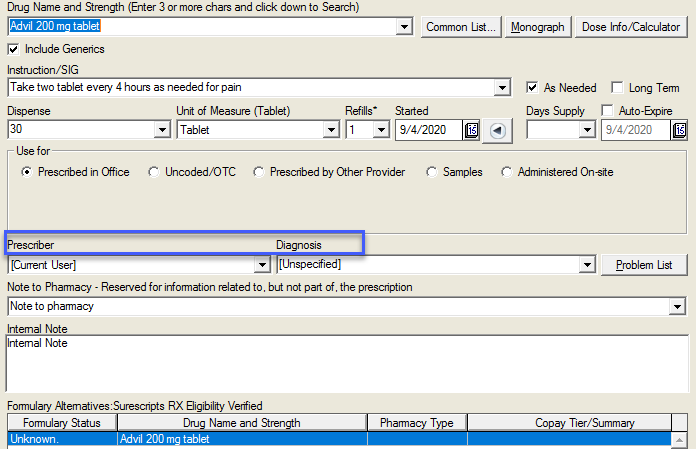Open the Started date calendar picker icon
Viewport: 696px width, 449px height.
coord(472,130)
